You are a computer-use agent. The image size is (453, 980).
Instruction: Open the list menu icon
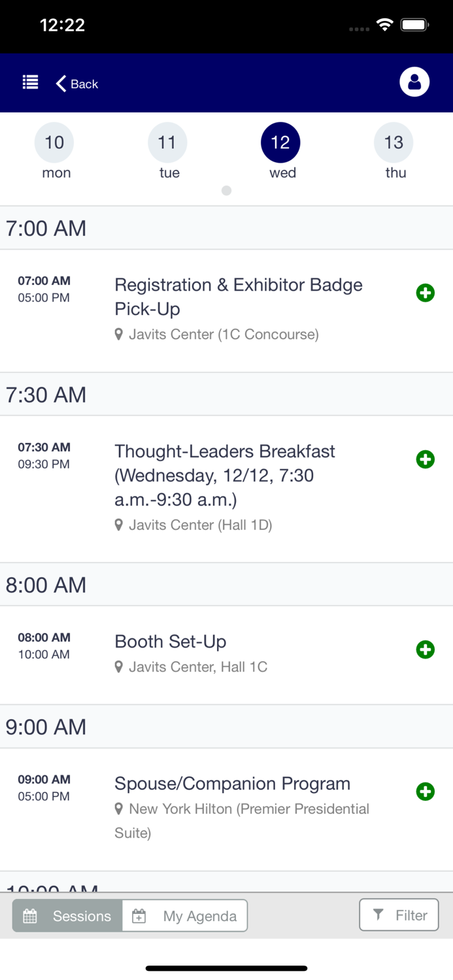[30, 82]
